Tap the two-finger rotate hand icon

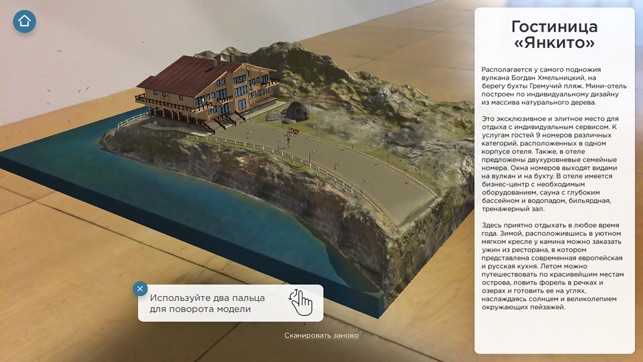[301, 303]
